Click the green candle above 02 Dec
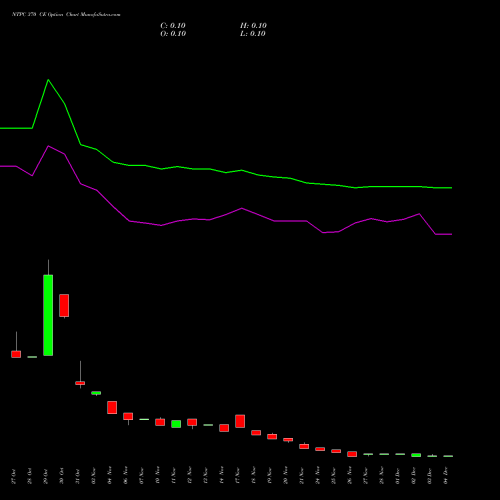Image resolution: width=500 pixels, height=500 pixels. [x=416, y=455]
